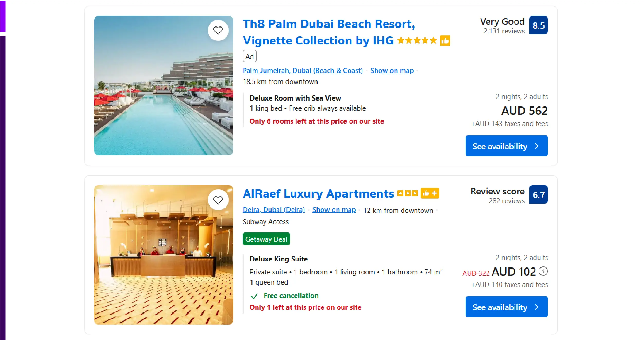Viewport: 644px width, 340px height.
Task: Click the Deira, Dubai location link
Action: 273,210
